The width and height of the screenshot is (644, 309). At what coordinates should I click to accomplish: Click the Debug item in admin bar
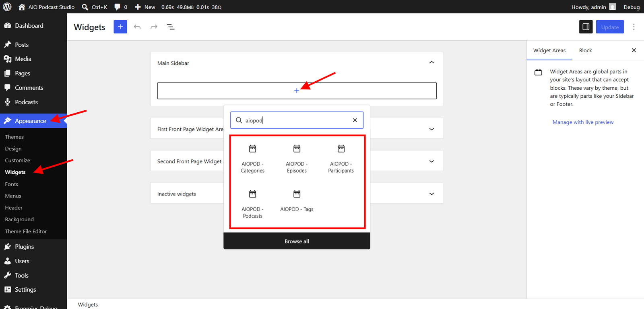click(x=632, y=7)
